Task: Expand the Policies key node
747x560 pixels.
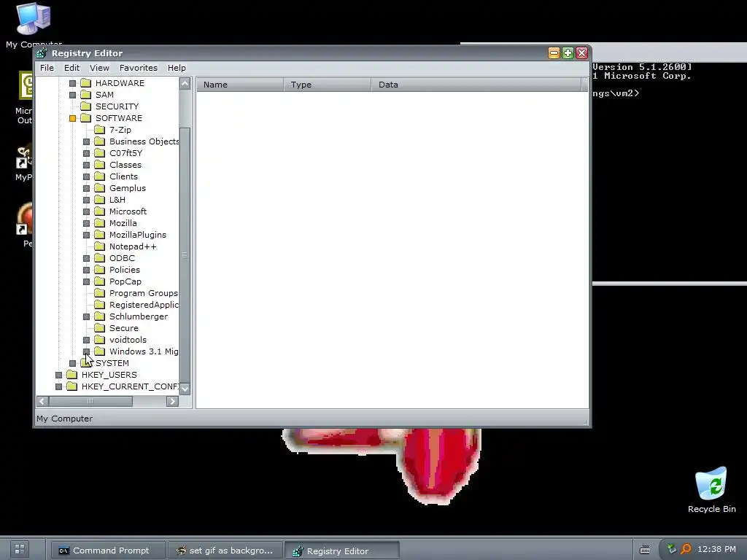Action: pyautogui.click(x=86, y=270)
